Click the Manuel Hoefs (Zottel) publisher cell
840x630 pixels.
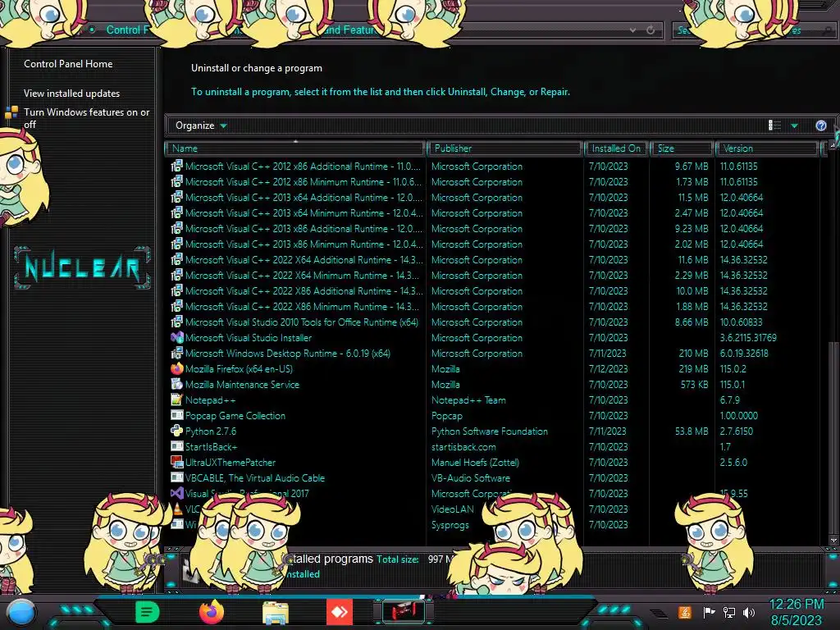(475, 463)
